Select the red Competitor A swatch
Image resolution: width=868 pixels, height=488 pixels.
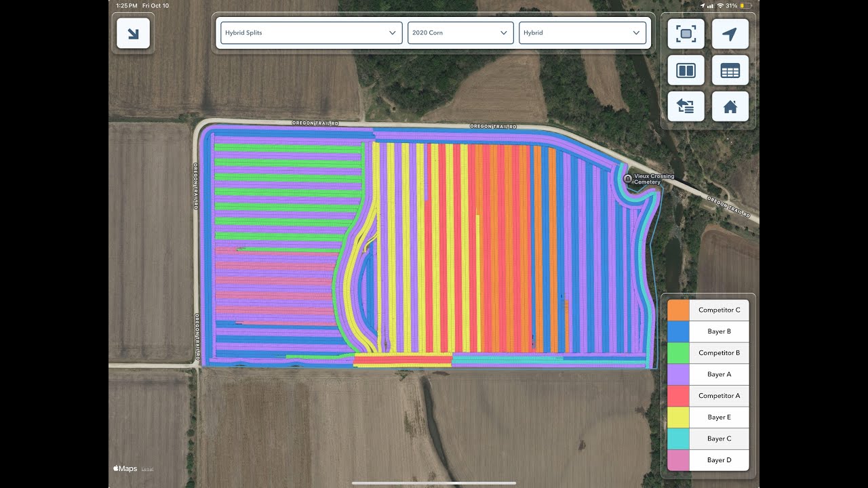[678, 396]
